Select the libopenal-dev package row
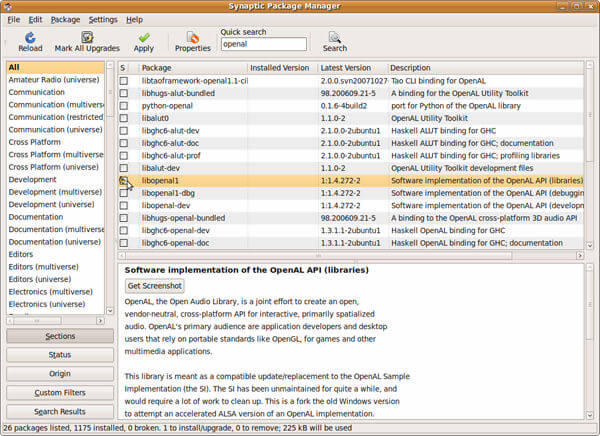 (351, 206)
